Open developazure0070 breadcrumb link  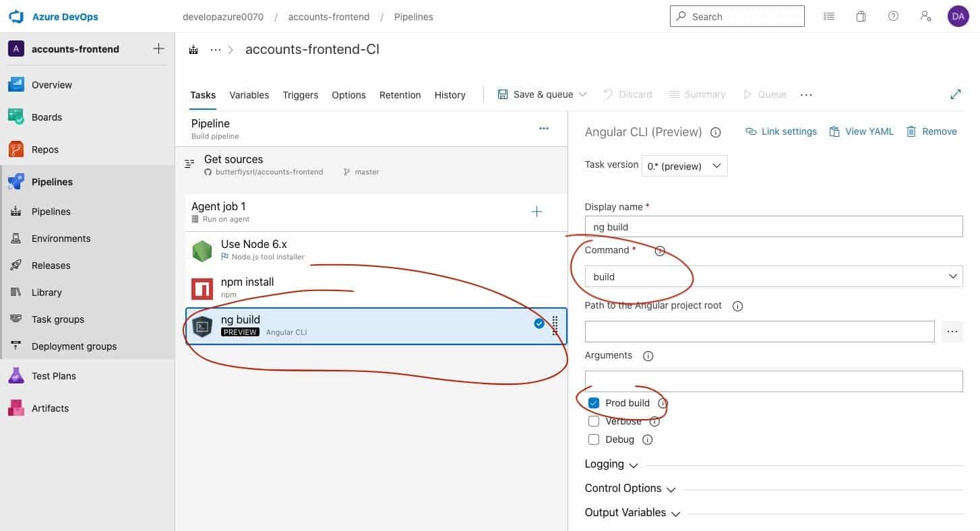(x=223, y=17)
